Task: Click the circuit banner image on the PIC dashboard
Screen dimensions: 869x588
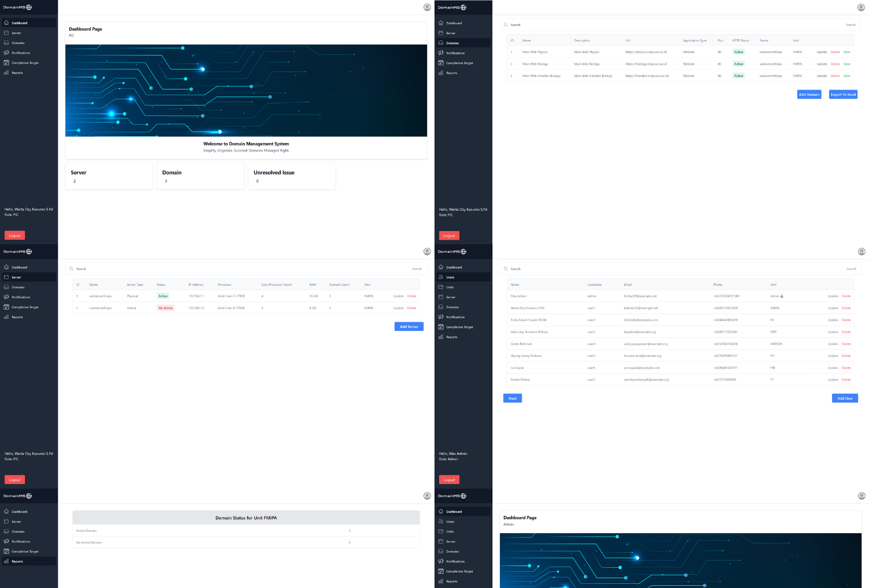Action: click(246, 91)
